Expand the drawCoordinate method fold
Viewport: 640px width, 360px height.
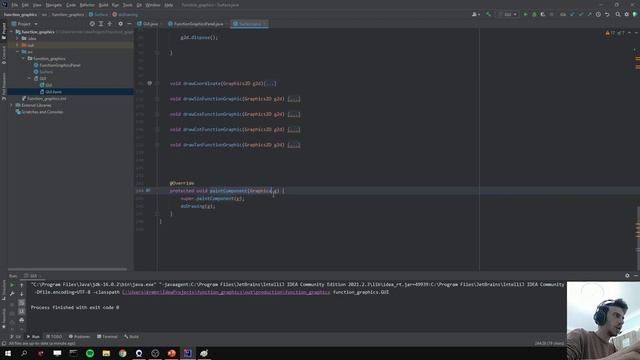pyautogui.click(x=270, y=84)
